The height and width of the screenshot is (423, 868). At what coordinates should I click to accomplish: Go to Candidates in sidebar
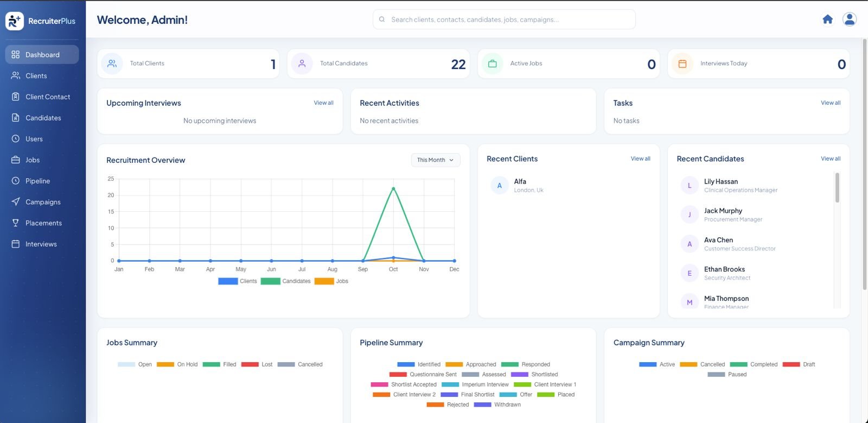[x=42, y=118]
